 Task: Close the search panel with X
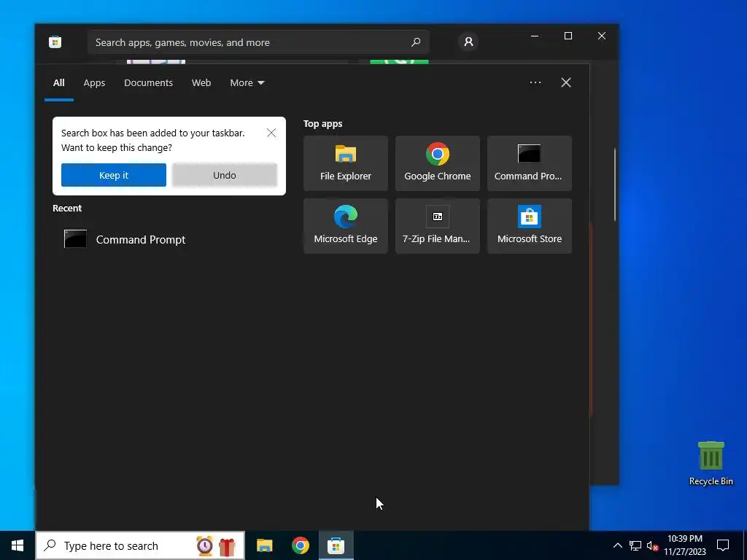point(566,82)
